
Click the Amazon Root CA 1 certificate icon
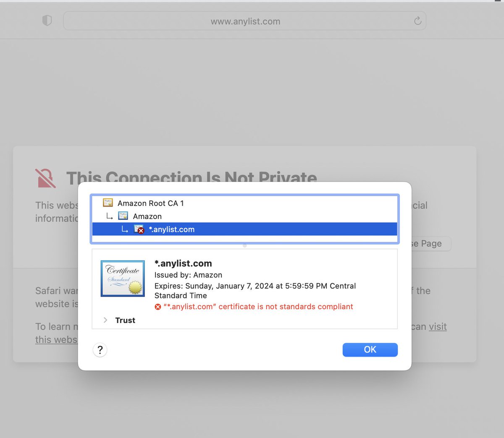click(108, 203)
